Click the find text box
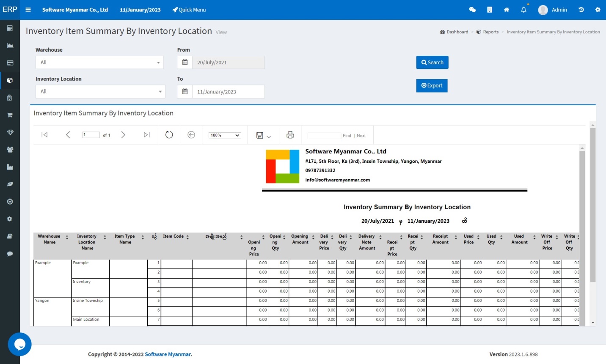Screen dimensions: 606x364 click(324, 136)
